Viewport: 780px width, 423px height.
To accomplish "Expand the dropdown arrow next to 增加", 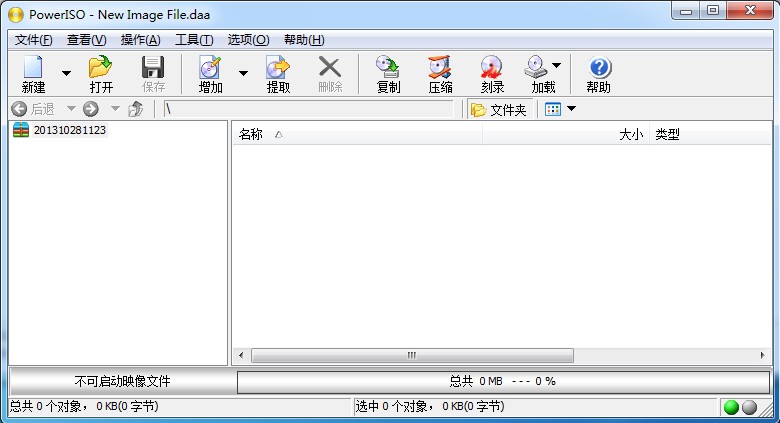I will [243, 74].
